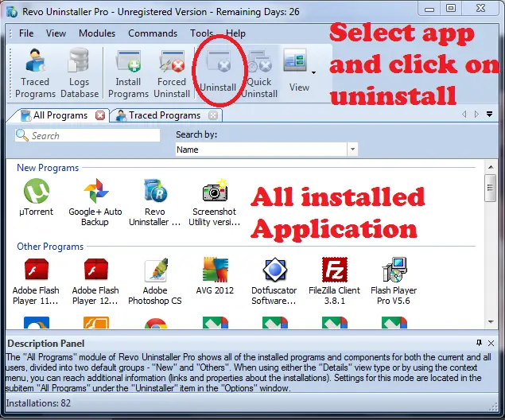
Task: Switch to the All Programs tab
Action: (x=60, y=115)
